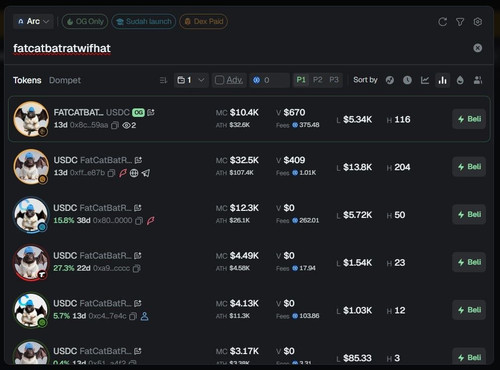Select preset P3
The image size is (500, 370).
[x=334, y=80]
